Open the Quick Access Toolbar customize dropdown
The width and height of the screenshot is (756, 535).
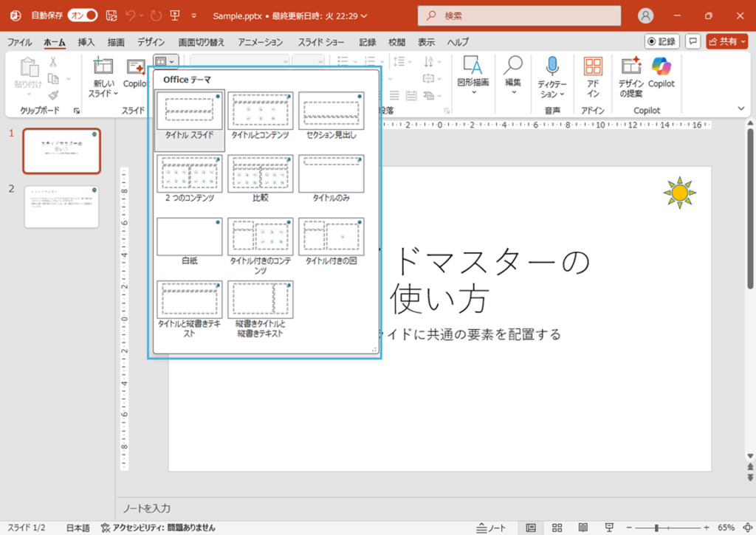point(193,15)
